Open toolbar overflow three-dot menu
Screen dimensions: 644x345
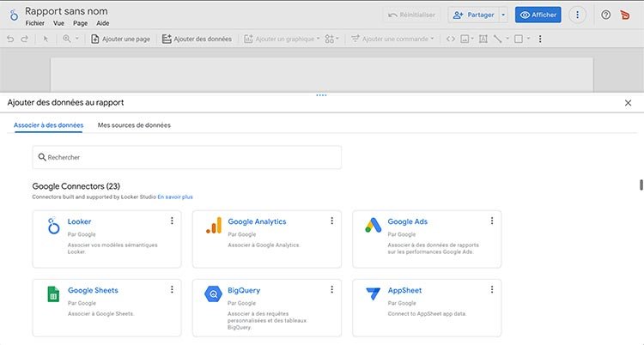[540, 39]
